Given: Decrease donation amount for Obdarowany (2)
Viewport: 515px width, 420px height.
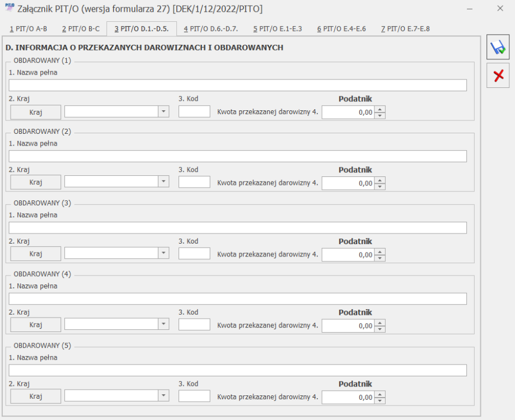Looking at the screenshot, I should [x=380, y=186].
